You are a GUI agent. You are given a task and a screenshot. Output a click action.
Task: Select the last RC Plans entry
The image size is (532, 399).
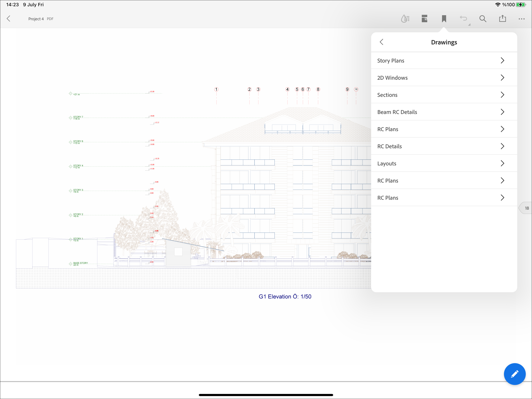pos(388,198)
